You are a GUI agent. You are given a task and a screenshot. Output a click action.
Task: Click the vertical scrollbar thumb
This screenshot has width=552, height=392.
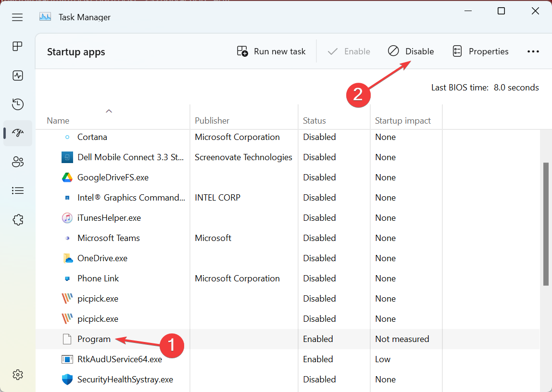point(546,224)
